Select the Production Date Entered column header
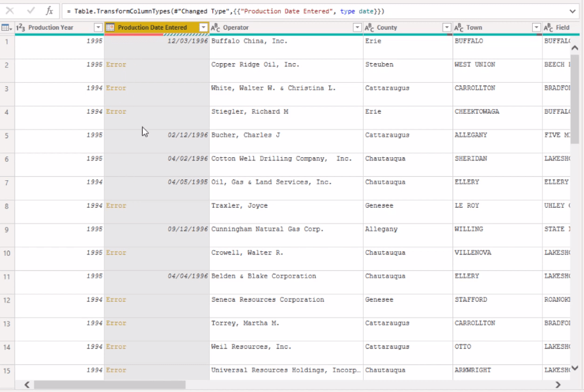The width and height of the screenshot is (584, 392). pos(157,28)
